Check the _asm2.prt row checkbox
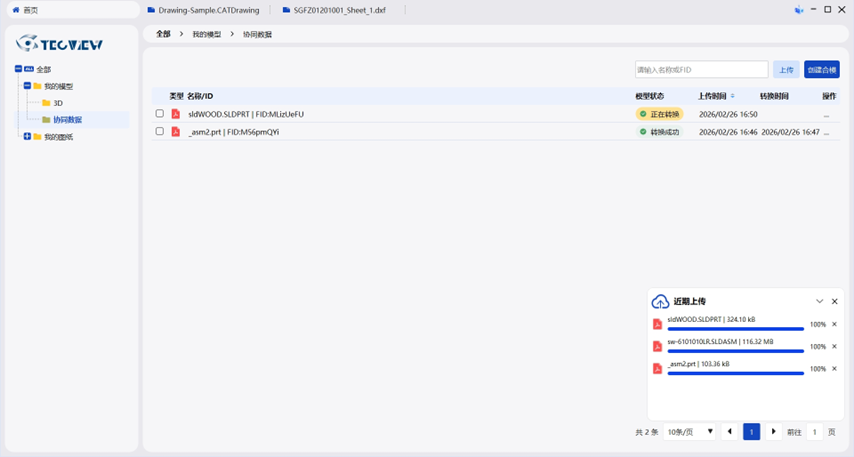 click(x=159, y=131)
